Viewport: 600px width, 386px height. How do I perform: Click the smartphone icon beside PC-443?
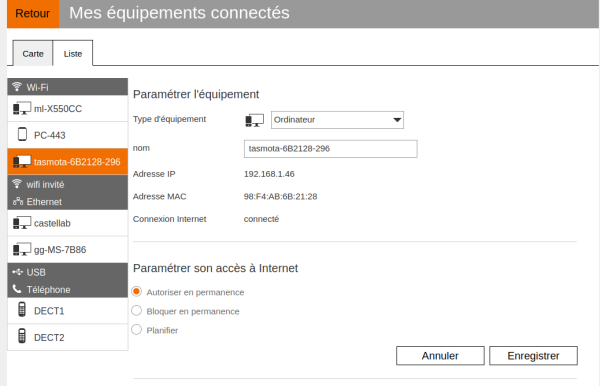pyautogui.click(x=22, y=134)
